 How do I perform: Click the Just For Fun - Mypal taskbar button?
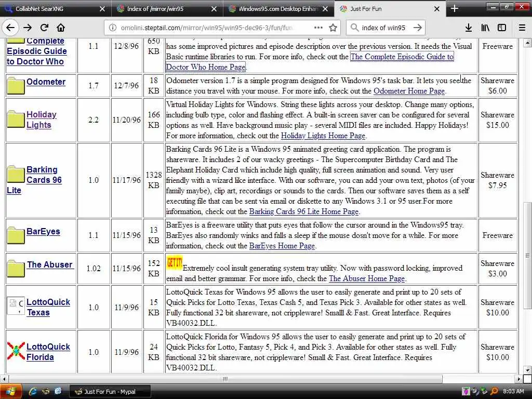click(110, 392)
